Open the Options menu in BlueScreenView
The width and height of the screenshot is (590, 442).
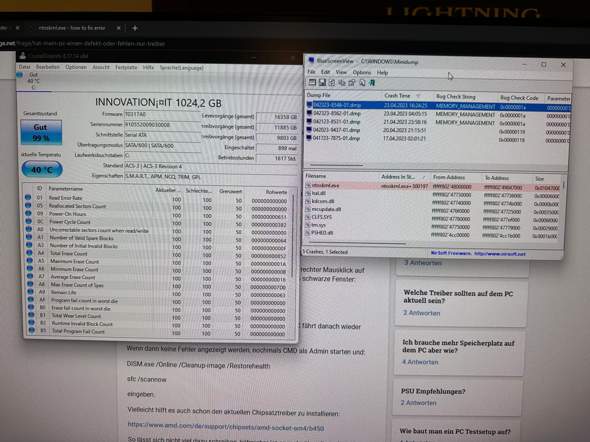[x=362, y=72]
